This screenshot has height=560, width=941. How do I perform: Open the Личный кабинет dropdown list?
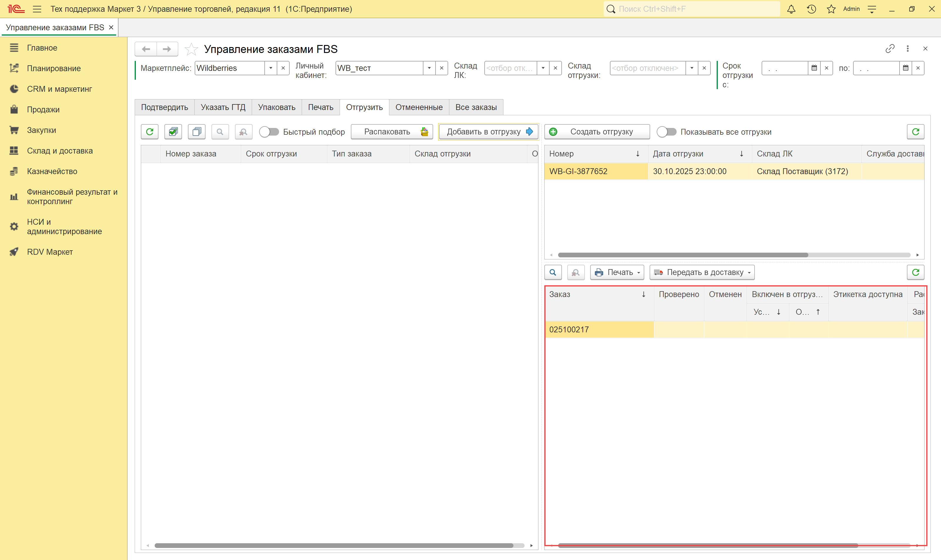pos(429,68)
